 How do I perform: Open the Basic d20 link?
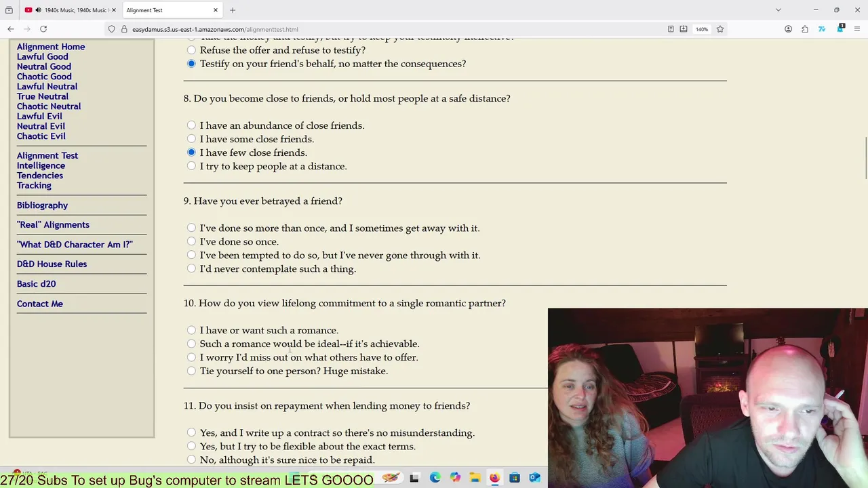point(36,284)
